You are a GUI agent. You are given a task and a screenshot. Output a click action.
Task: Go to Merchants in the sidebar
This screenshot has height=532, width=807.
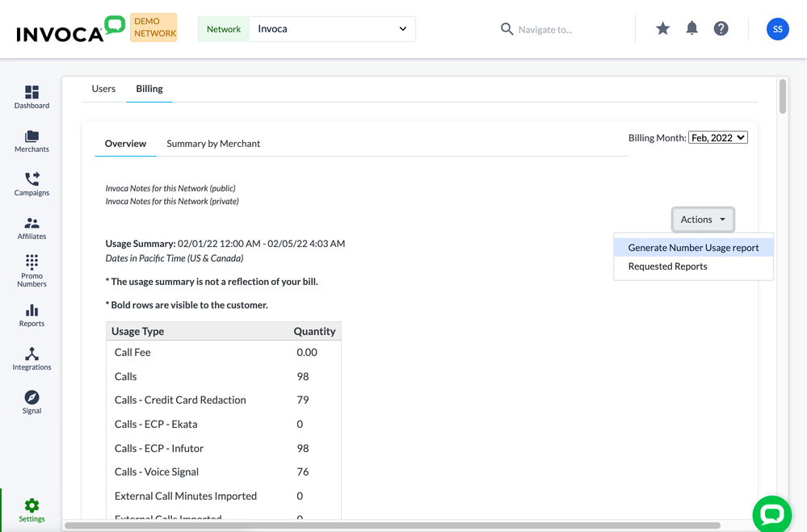(32, 137)
